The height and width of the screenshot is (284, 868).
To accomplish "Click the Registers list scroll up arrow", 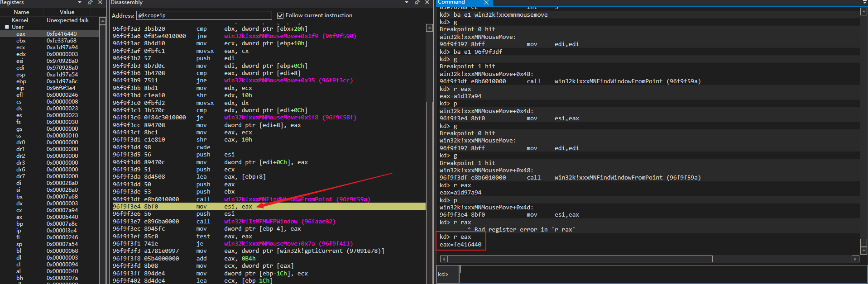I will click(x=102, y=21).
